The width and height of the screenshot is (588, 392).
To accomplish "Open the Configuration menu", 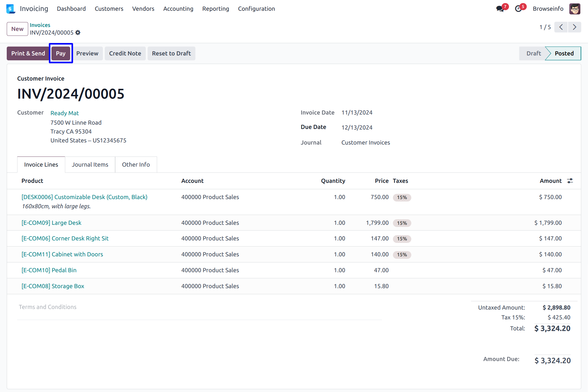I will point(256,9).
